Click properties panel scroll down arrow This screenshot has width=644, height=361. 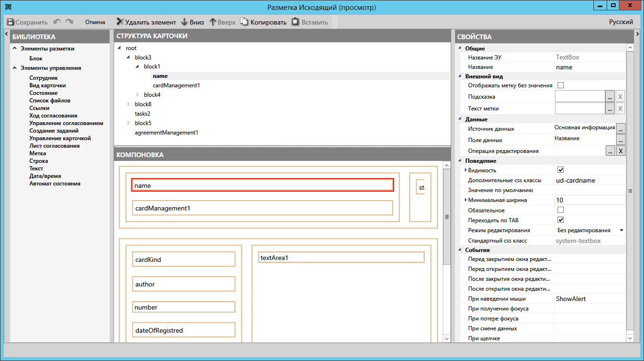629,338
